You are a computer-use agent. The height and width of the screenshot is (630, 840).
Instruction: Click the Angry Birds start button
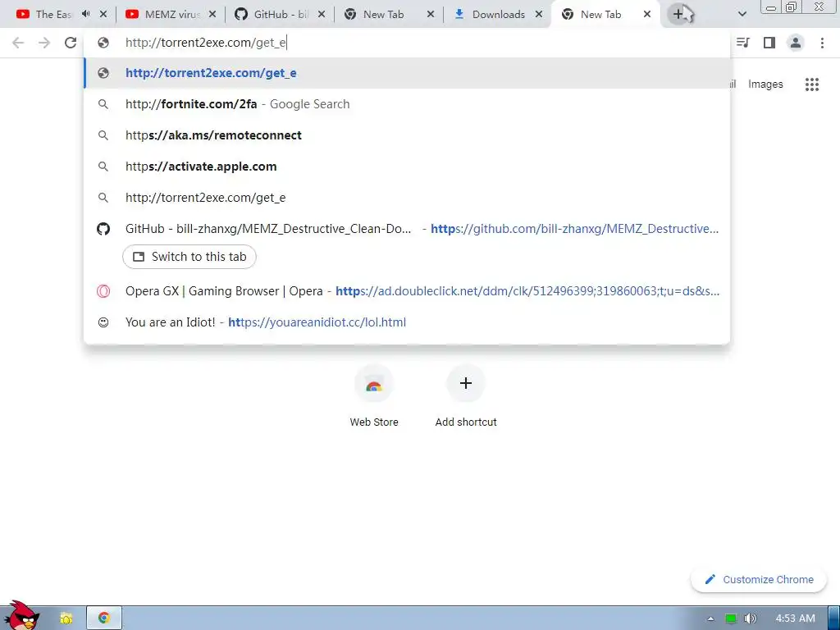(23, 616)
